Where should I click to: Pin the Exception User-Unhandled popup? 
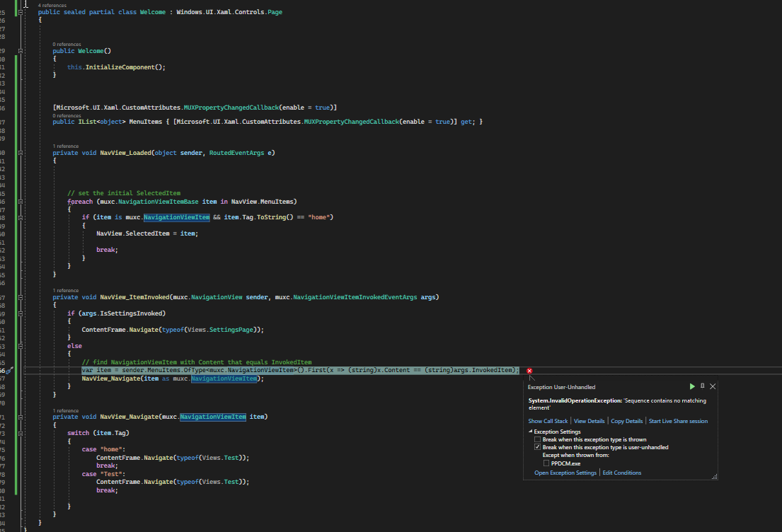(x=701, y=386)
